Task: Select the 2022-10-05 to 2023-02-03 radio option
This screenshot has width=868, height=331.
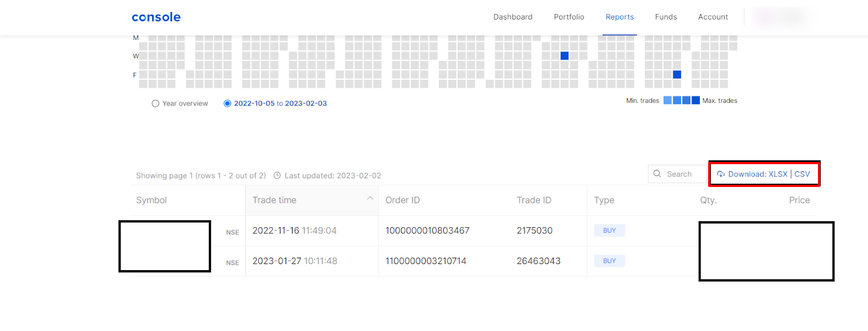Action: pos(227,103)
